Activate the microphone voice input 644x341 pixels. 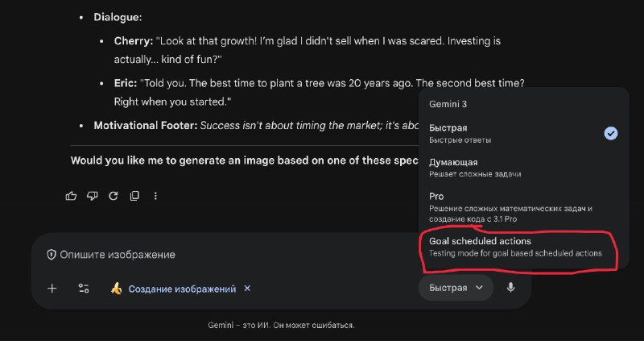pyautogui.click(x=511, y=288)
